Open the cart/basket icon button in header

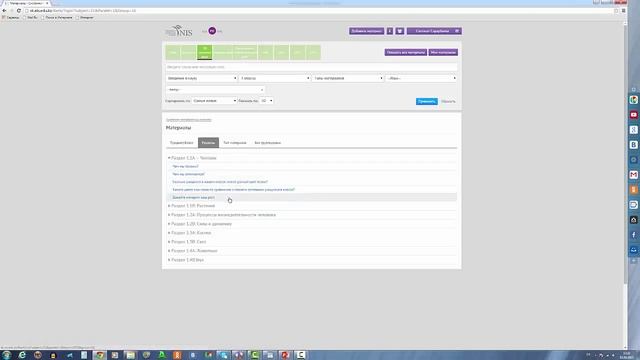pos(400,31)
